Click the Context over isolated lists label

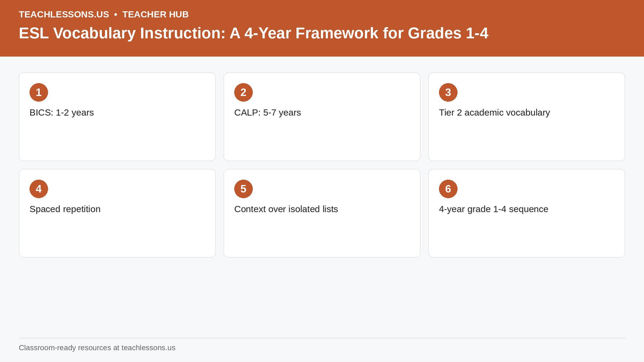[286, 209]
